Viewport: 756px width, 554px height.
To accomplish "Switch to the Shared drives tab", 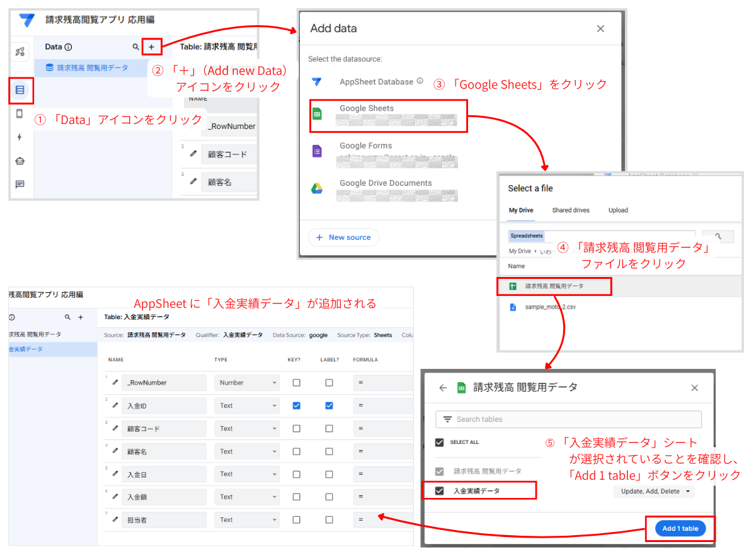I will click(570, 210).
